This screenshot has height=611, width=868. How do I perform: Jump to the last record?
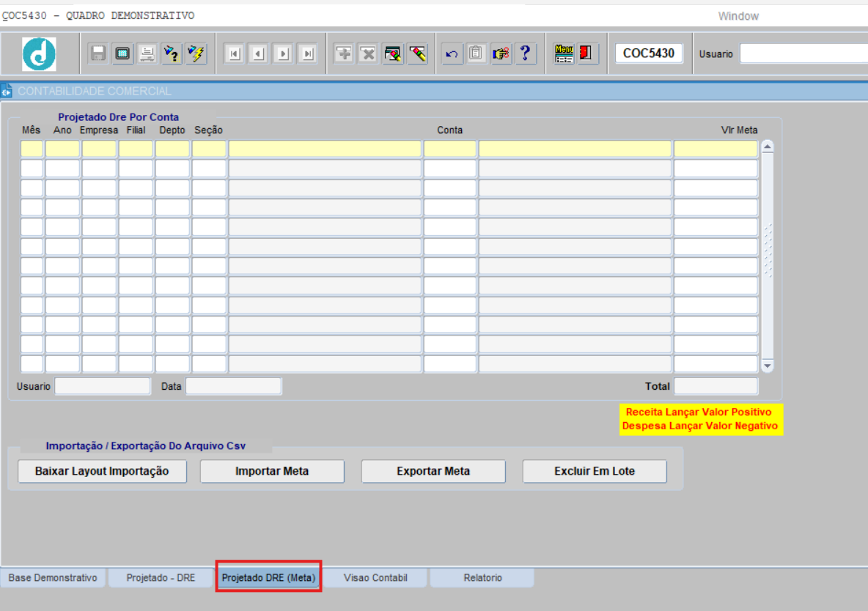[308, 53]
